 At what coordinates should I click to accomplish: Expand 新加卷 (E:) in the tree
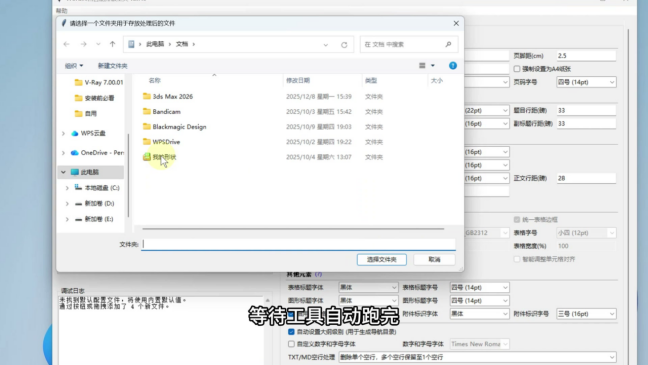tap(67, 219)
